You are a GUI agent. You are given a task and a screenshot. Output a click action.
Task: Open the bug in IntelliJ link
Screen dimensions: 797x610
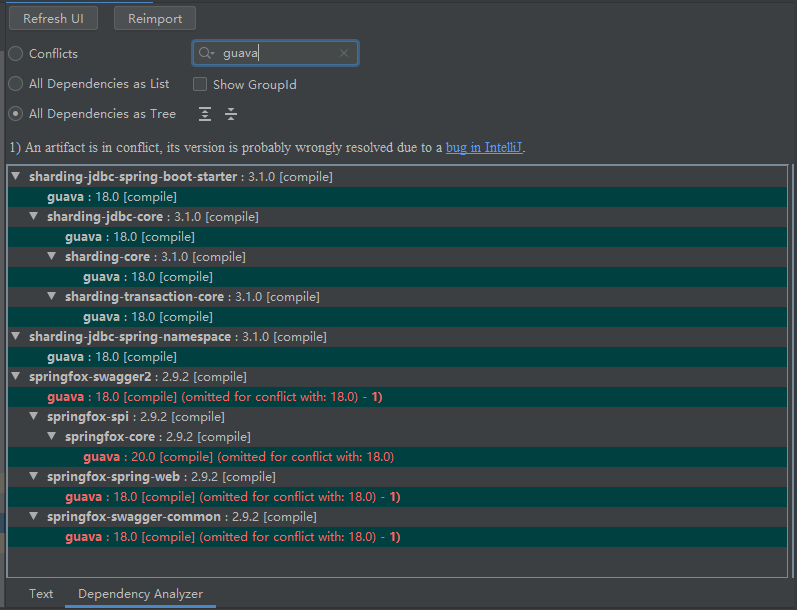[x=484, y=147]
